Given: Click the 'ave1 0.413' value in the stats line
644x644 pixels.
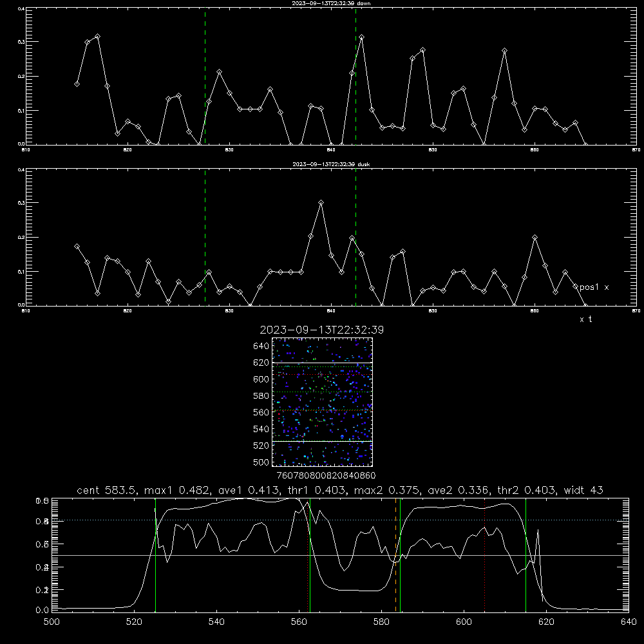Looking at the screenshot, I should tap(248, 490).
